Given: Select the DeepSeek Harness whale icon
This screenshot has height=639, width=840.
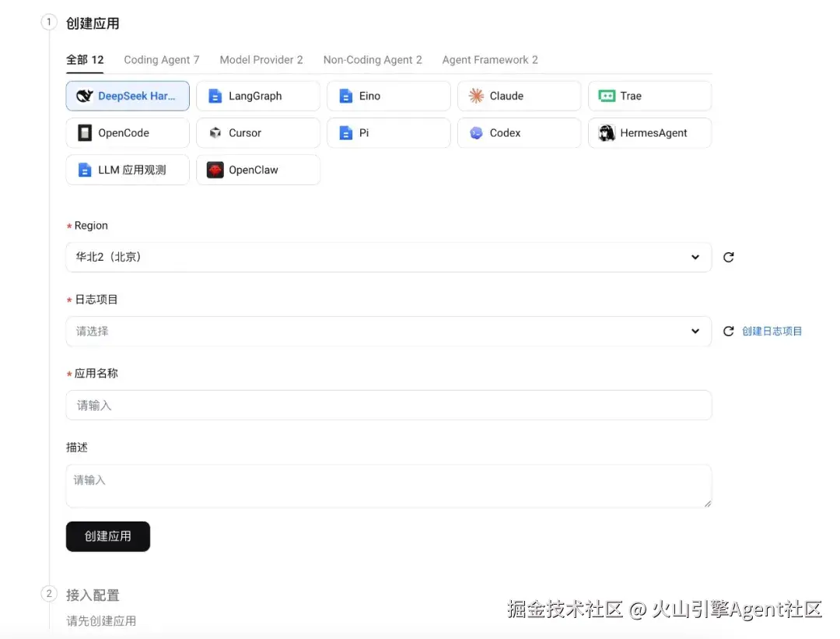Looking at the screenshot, I should pyautogui.click(x=85, y=96).
